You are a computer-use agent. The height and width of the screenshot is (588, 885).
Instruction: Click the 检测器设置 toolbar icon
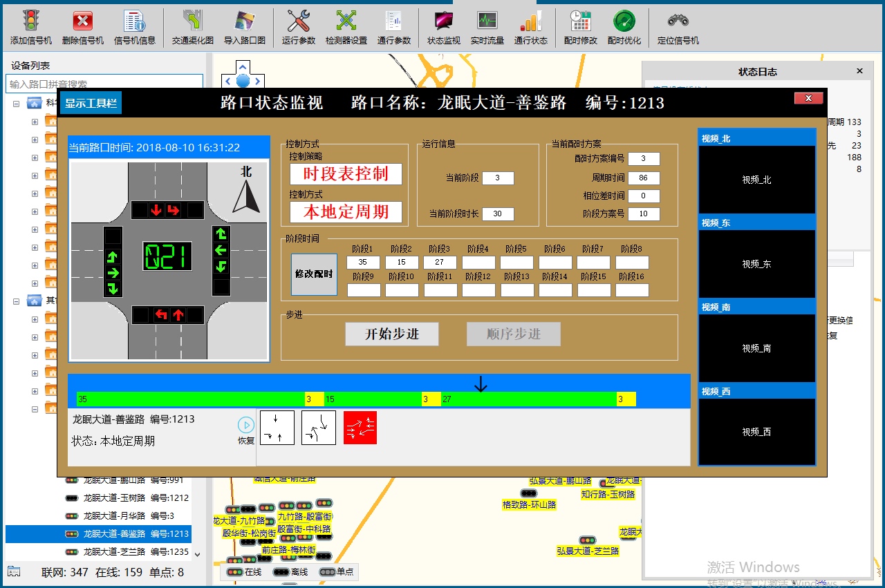point(346,21)
